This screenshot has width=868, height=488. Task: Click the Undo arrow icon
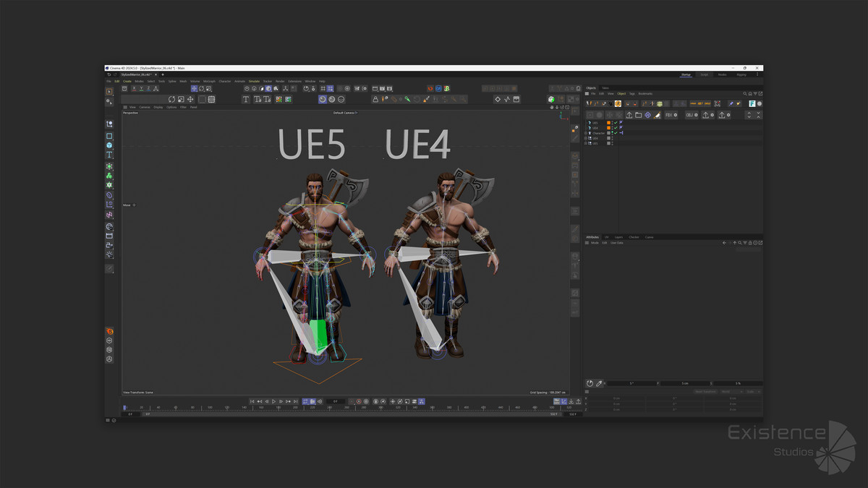tap(109, 74)
